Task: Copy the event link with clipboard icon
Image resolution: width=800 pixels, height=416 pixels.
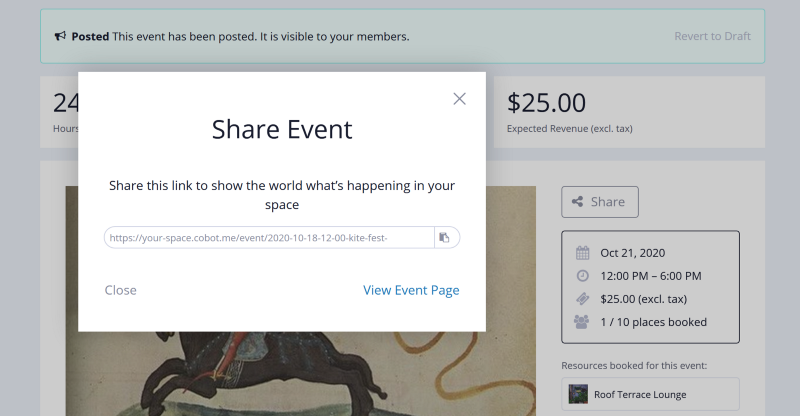Action: (446, 238)
